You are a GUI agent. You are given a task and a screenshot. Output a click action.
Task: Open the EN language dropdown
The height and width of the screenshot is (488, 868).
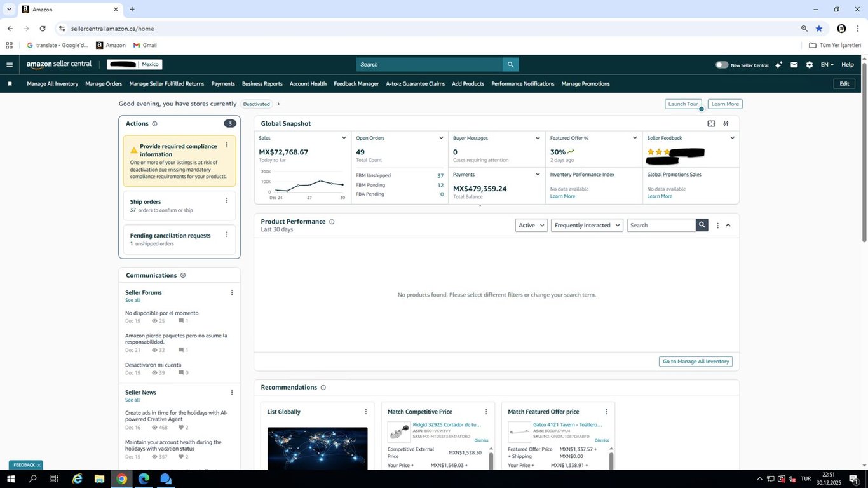827,65
